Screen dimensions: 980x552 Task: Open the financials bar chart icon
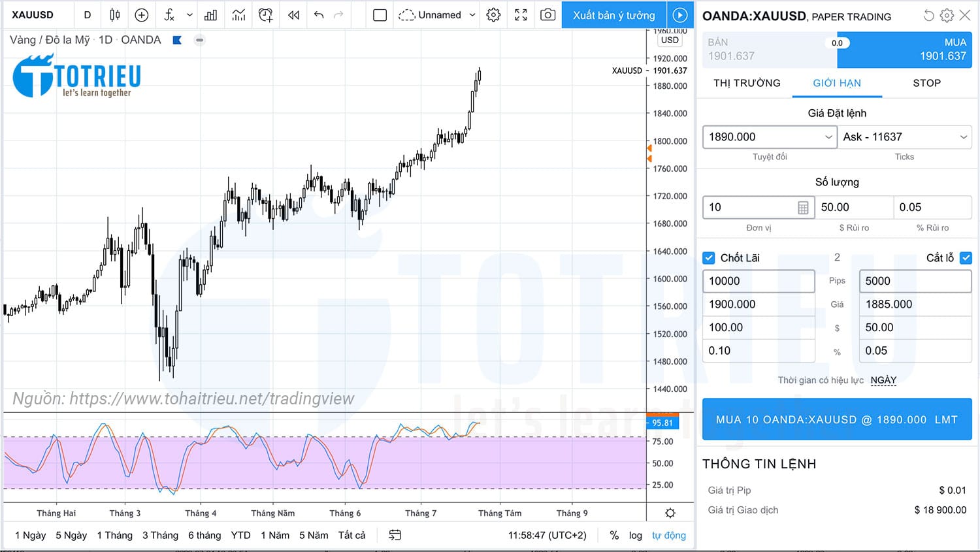click(211, 14)
